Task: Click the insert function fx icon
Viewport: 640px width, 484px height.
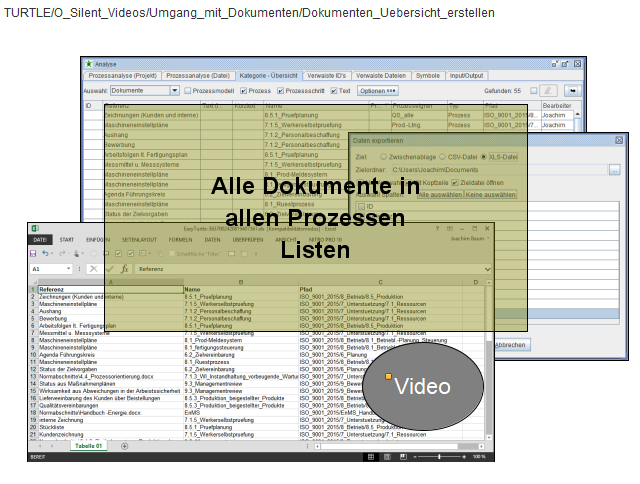Action: [x=124, y=269]
